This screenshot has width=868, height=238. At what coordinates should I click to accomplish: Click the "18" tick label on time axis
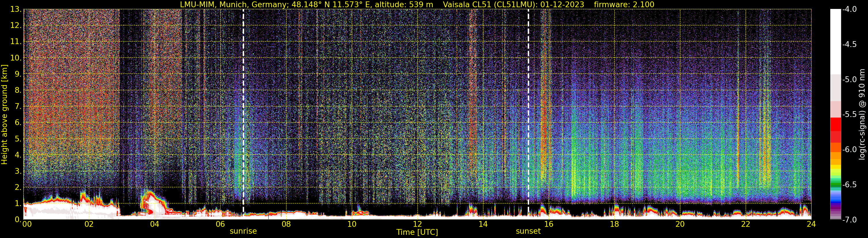(x=614, y=224)
